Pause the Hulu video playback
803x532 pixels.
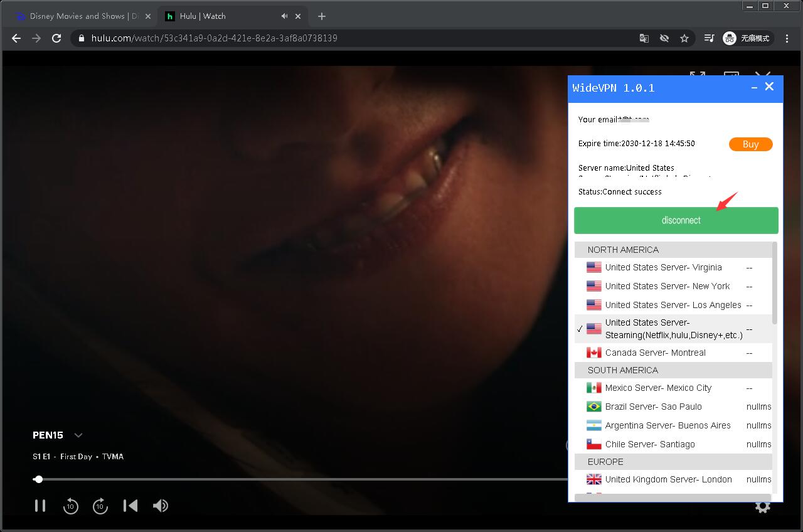pyautogui.click(x=40, y=506)
